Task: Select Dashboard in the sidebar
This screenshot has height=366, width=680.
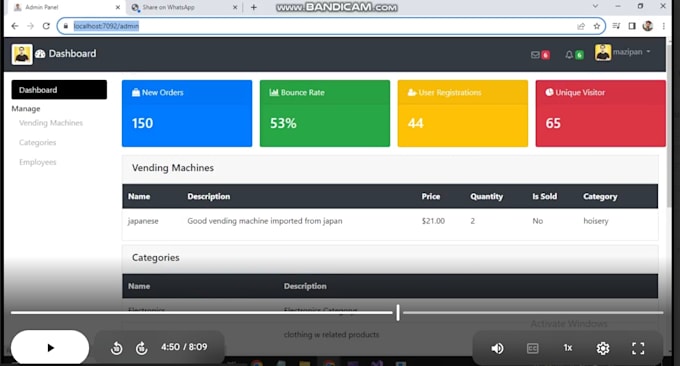Action: tap(59, 90)
